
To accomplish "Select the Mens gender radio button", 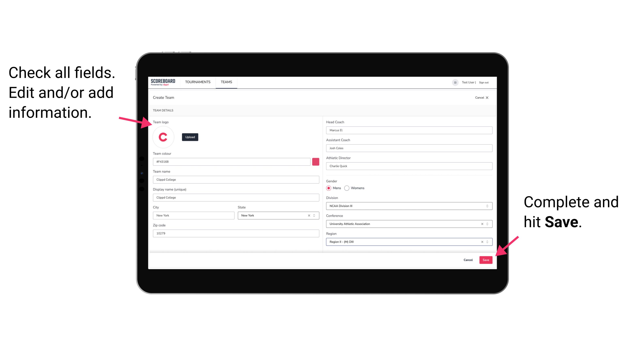I will pyautogui.click(x=328, y=188).
